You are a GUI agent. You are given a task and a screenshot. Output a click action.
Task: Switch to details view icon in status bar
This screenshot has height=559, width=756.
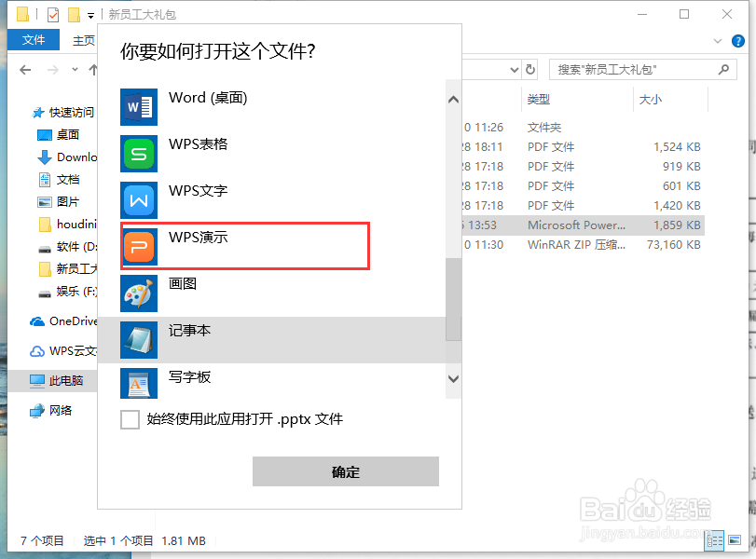[715, 540]
